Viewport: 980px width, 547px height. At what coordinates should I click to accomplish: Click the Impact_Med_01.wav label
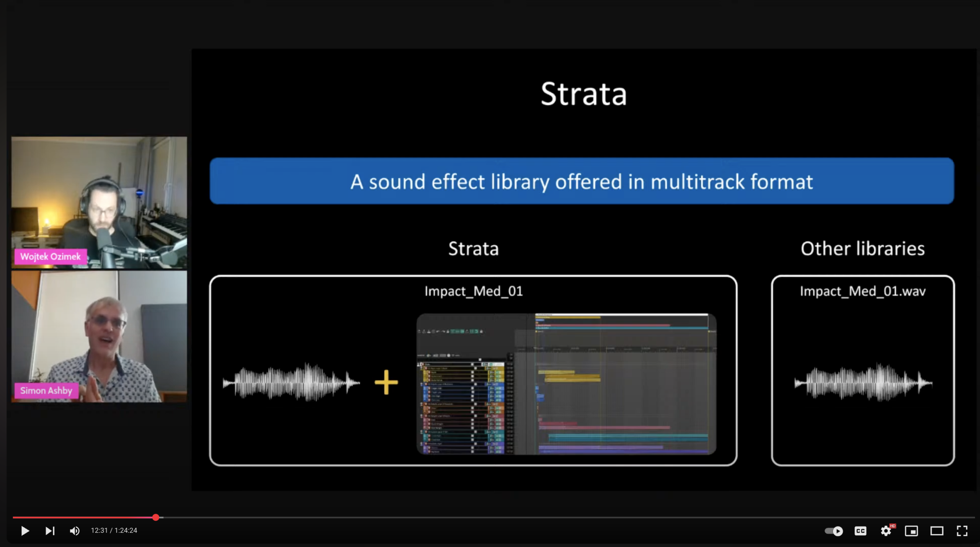(862, 291)
